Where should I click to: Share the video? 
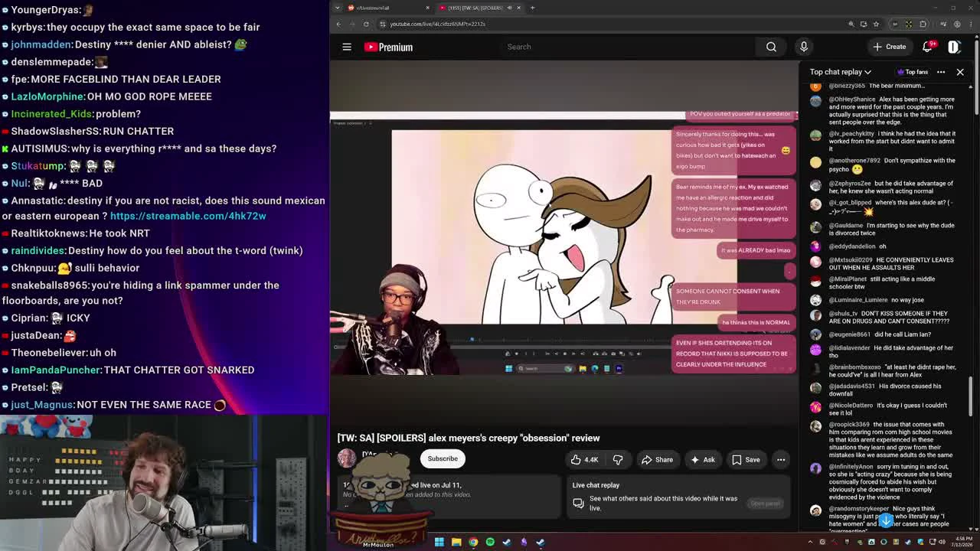[x=657, y=460]
